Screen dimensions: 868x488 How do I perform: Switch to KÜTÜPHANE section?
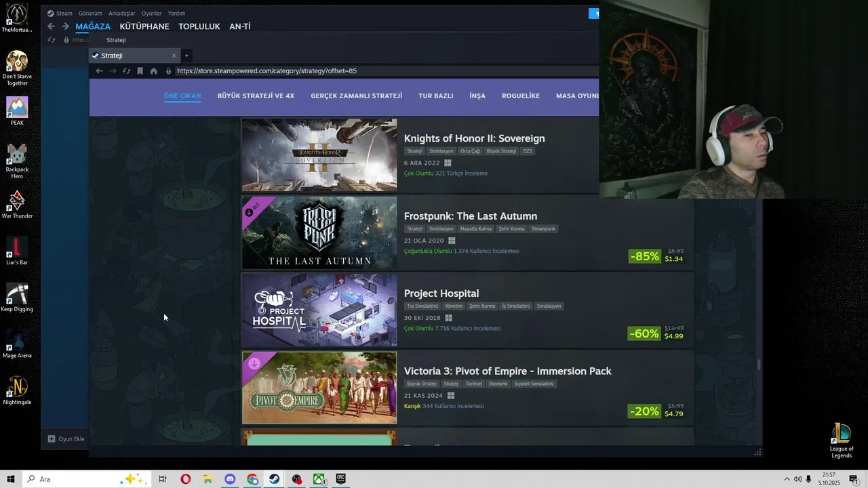(144, 26)
